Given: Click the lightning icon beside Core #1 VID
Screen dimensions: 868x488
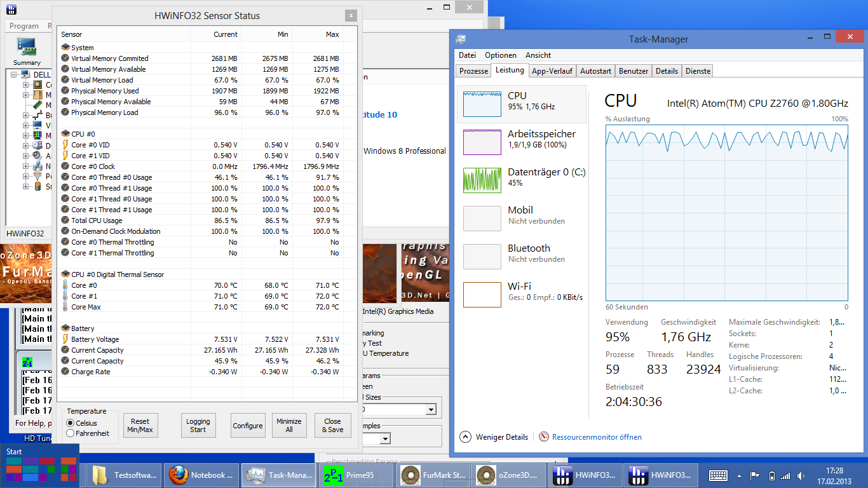Looking at the screenshot, I should [x=65, y=156].
